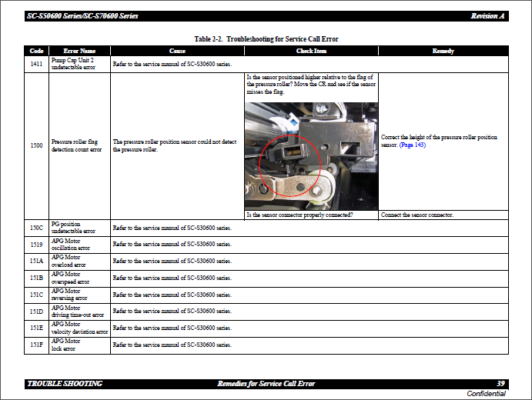This screenshot has width=532, height=400.
Task: Open the blue "Page 143" link
Action: (x=413, y=145)
